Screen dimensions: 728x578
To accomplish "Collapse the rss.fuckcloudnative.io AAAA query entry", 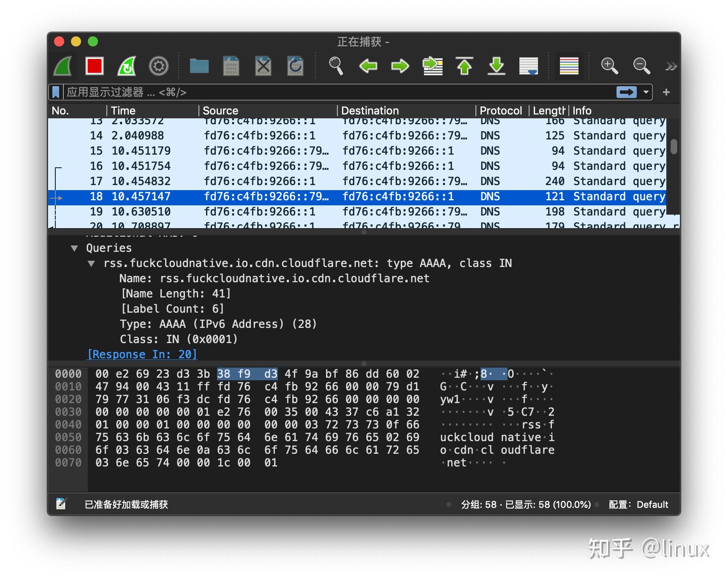I will pos(91,263).
